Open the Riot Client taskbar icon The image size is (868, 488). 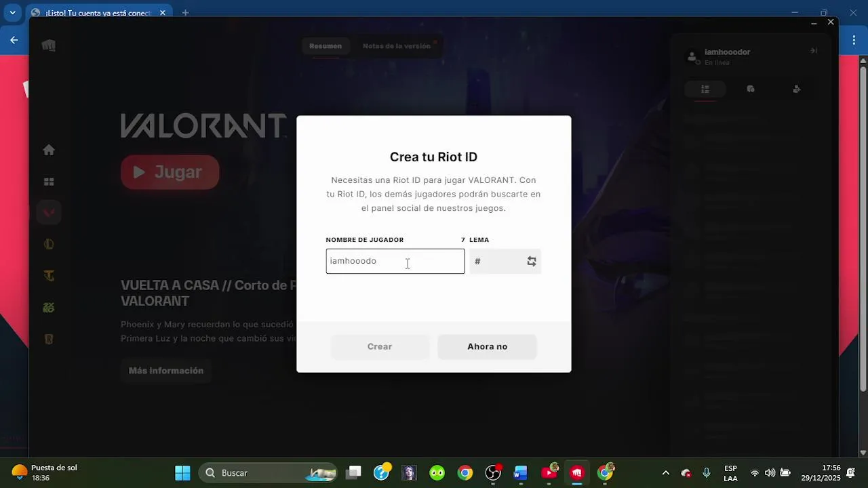[577, 472]
